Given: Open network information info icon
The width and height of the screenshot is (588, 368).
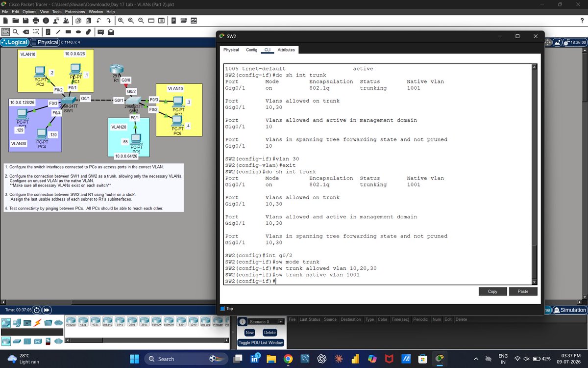Looking at the screenshot, I should click(46, 21).
